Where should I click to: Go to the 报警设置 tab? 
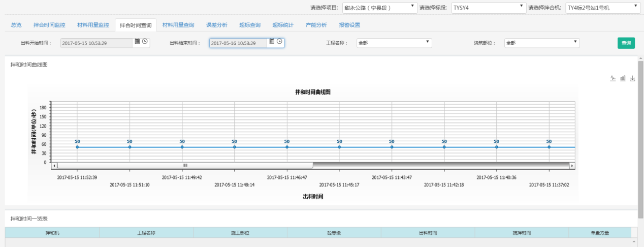349,25
